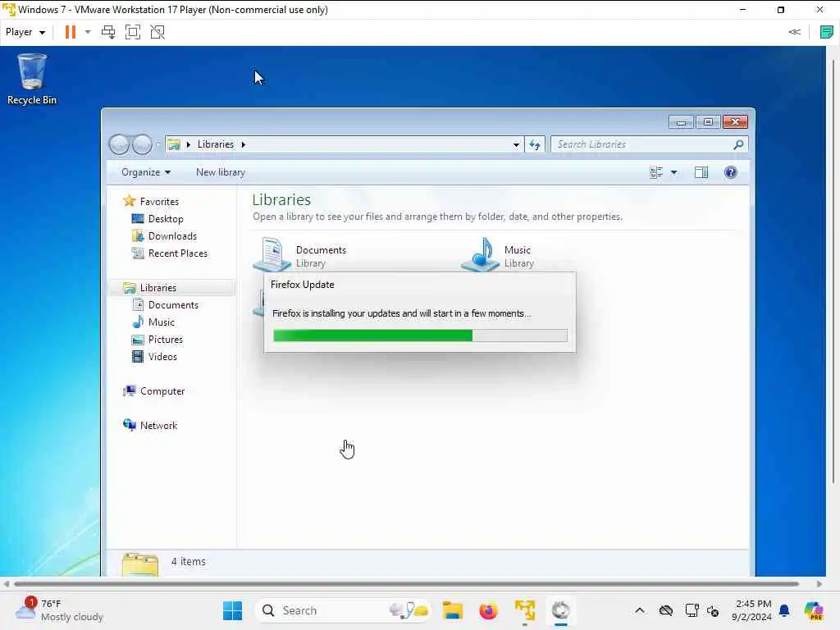This screenshot has width=840, height=630.
Task: Click the VMware horizontal scrollbar
Action: tap(406, 584)
